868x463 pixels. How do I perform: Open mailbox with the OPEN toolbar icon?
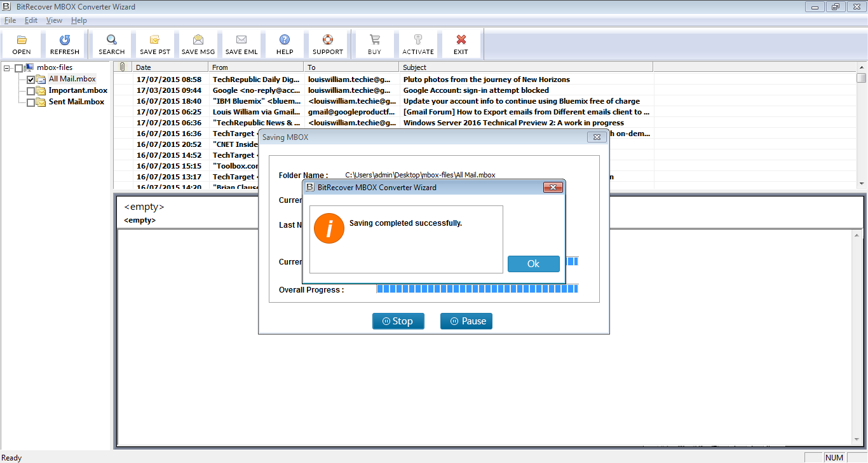(22, 45)
